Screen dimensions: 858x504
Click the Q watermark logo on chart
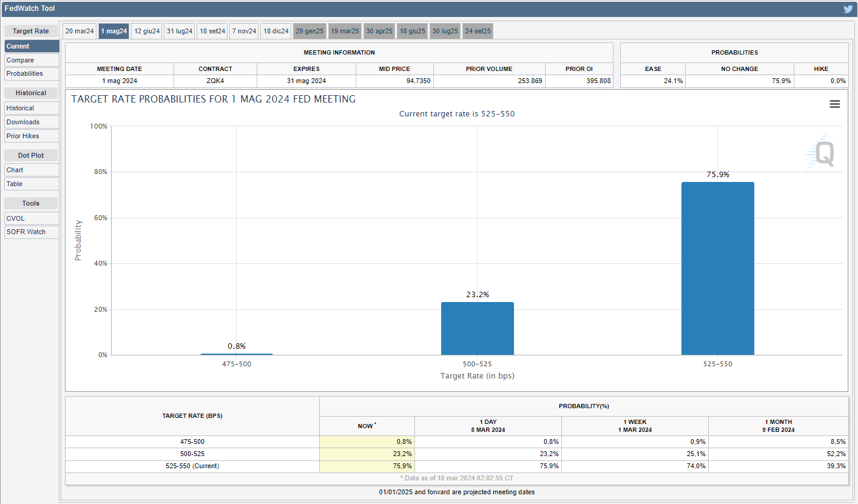click(x=822, y=153)
